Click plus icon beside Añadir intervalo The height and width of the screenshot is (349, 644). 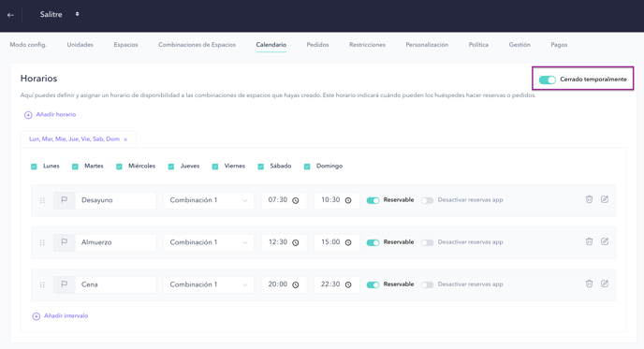[x=37, y=316]
